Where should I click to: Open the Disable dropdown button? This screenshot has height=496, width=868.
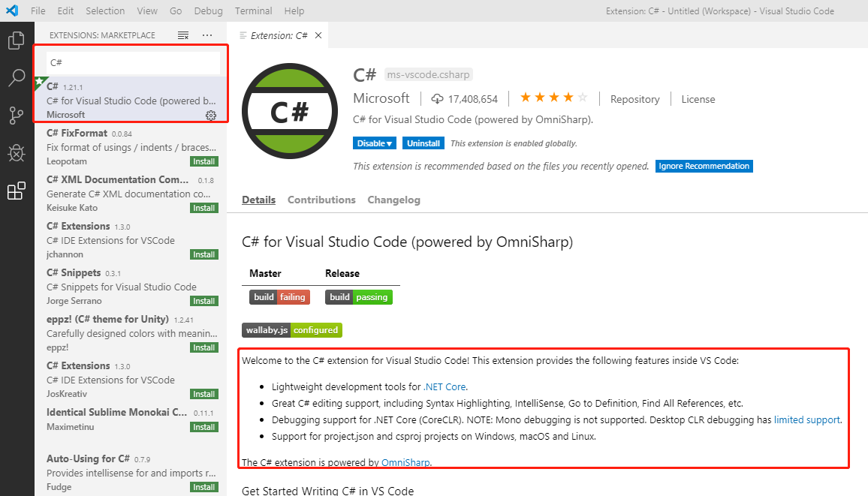375,143
